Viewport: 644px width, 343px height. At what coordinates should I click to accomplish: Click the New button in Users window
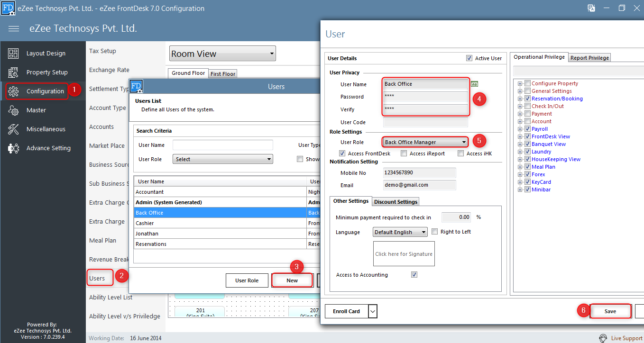click(x=292, y=280)
